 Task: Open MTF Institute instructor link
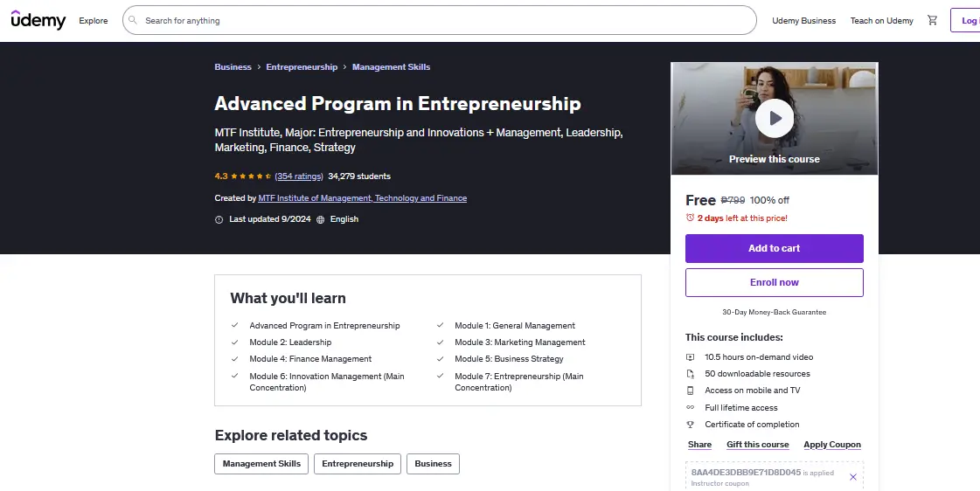click(x=363, y=198)
